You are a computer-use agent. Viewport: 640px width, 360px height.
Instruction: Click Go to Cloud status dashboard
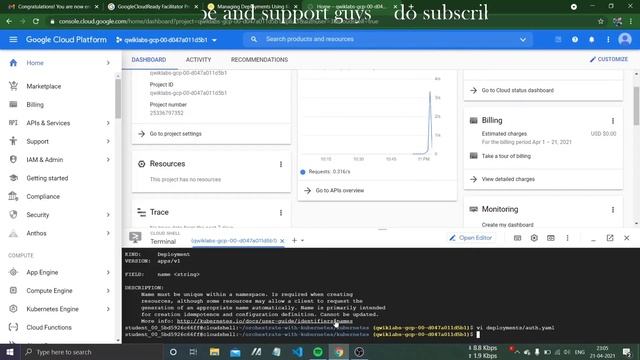click(x=518, y=90)
